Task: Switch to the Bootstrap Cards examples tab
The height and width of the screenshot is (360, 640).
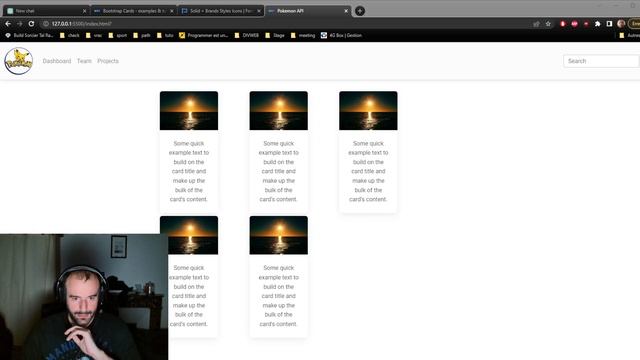Action: coord(133,11)
